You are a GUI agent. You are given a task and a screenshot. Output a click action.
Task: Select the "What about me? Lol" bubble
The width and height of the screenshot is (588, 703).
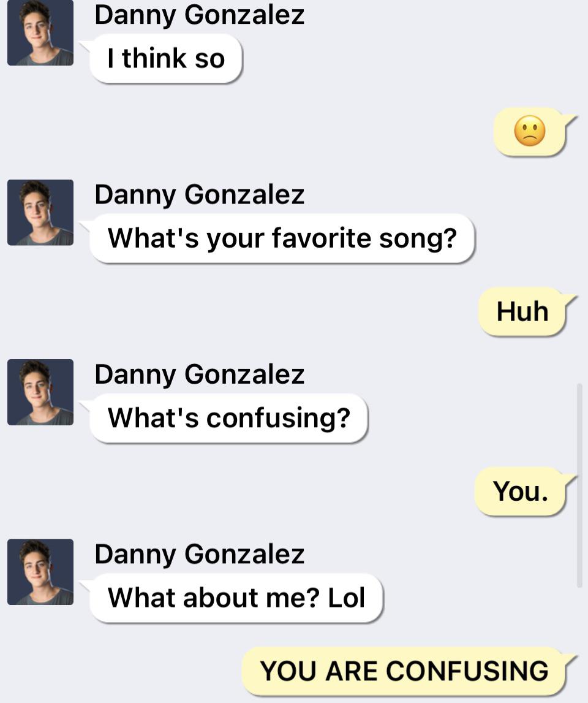click(236, 598)
